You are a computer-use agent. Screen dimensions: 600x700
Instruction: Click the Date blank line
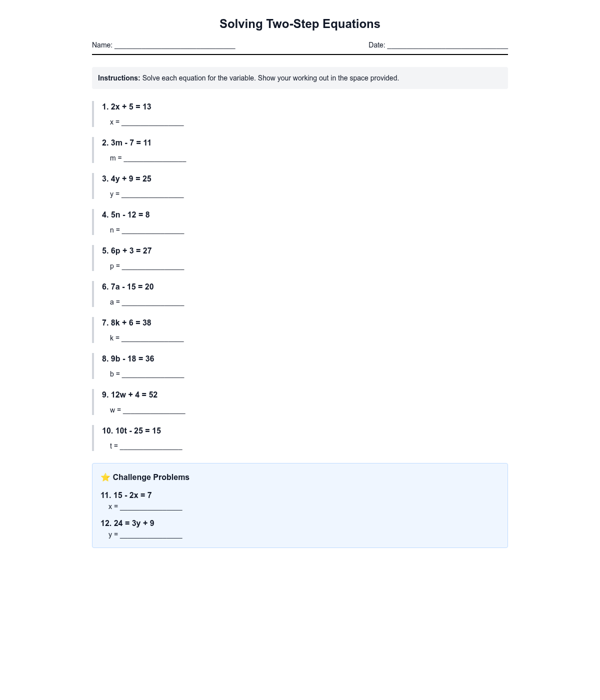pos(447,45)
